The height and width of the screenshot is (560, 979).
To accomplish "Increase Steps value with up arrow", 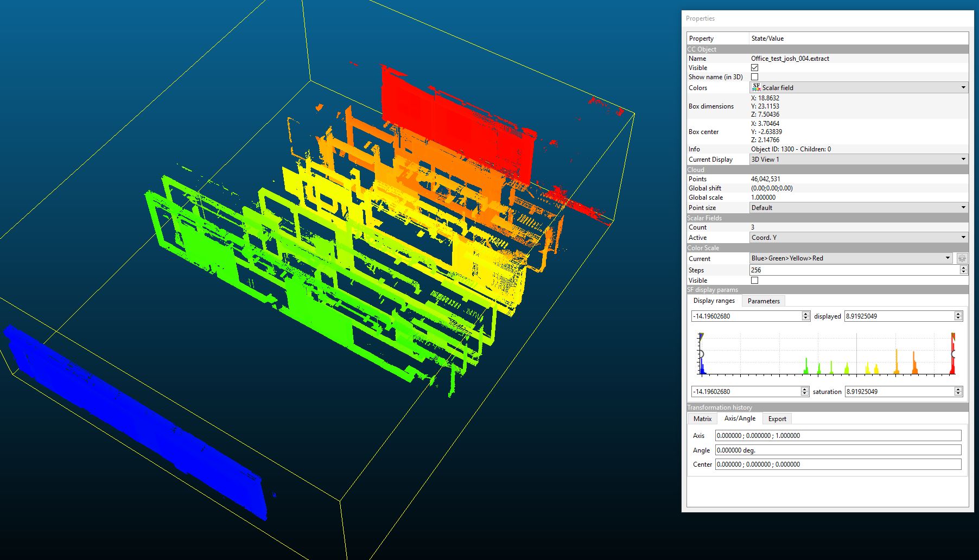I will (963, 268).
